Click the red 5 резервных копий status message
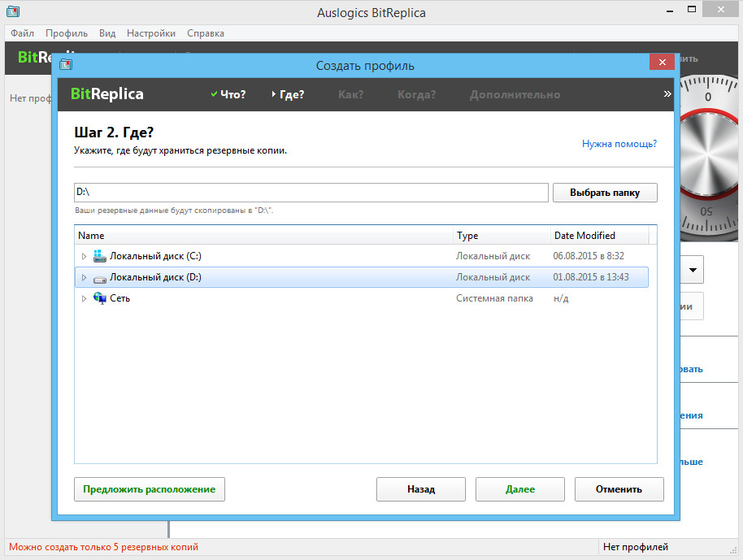Viewport: 743px width, 560px height. click(103, 547)
